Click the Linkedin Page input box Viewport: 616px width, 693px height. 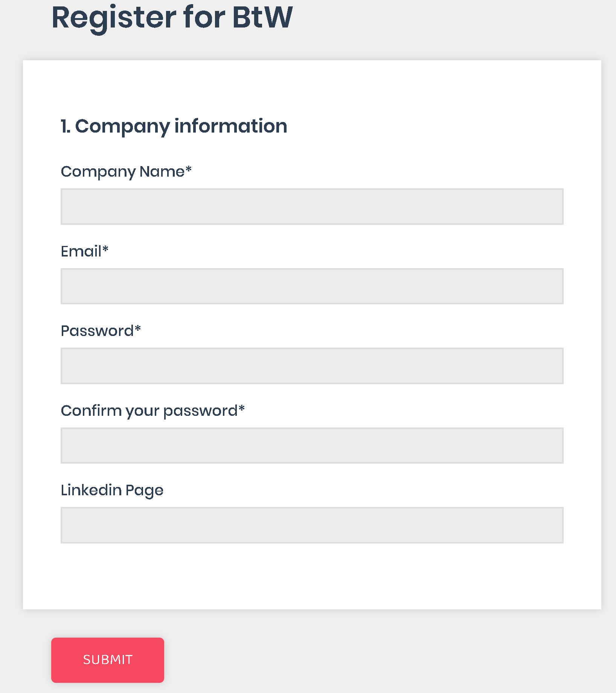pos(312,525)
